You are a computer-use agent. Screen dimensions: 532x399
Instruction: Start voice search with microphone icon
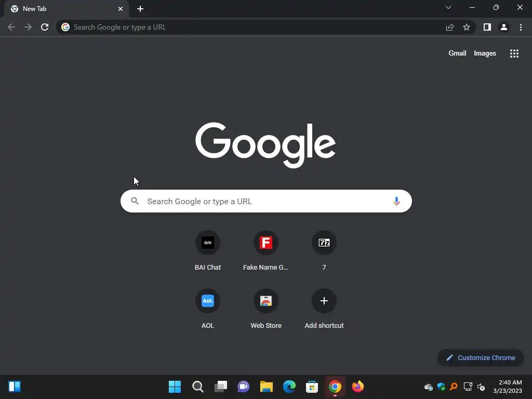point(396,201)
